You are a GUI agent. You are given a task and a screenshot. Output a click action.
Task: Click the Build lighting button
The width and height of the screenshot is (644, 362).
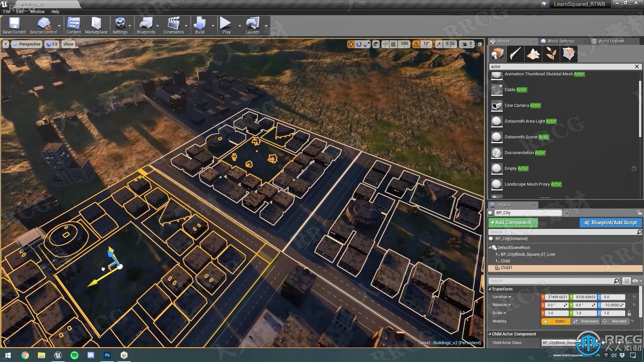point(200,24)
